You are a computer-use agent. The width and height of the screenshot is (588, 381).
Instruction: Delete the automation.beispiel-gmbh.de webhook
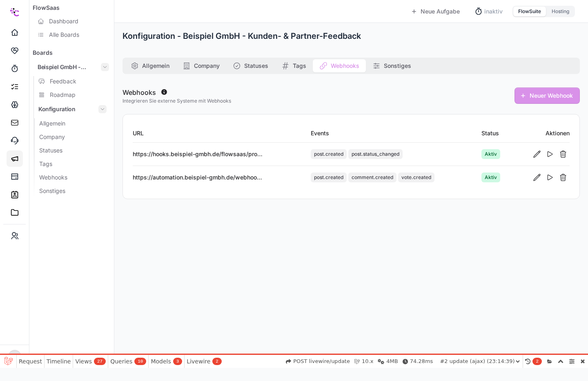tap(563, 177)
